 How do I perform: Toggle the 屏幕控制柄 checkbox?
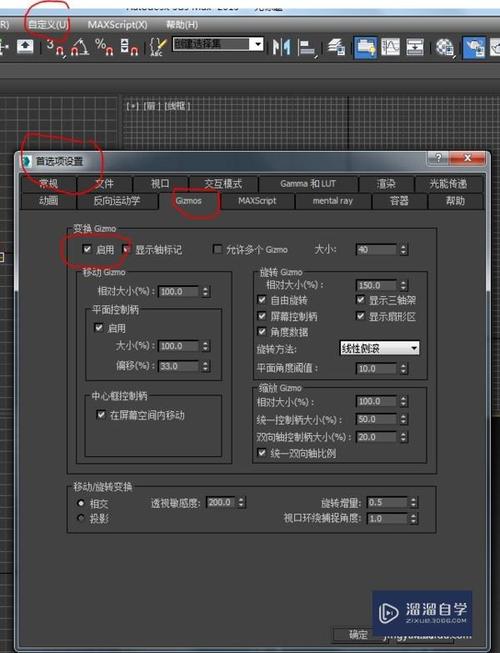262,316
